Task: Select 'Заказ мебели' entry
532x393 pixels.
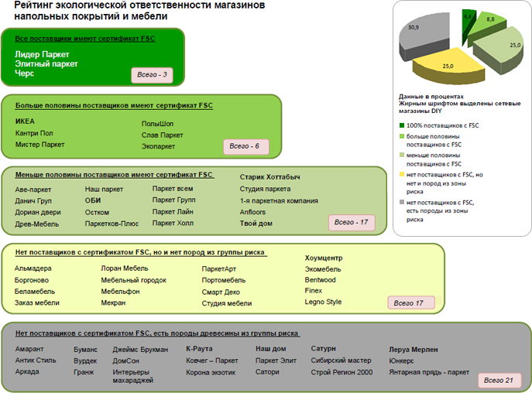Action: click(37, 302)
